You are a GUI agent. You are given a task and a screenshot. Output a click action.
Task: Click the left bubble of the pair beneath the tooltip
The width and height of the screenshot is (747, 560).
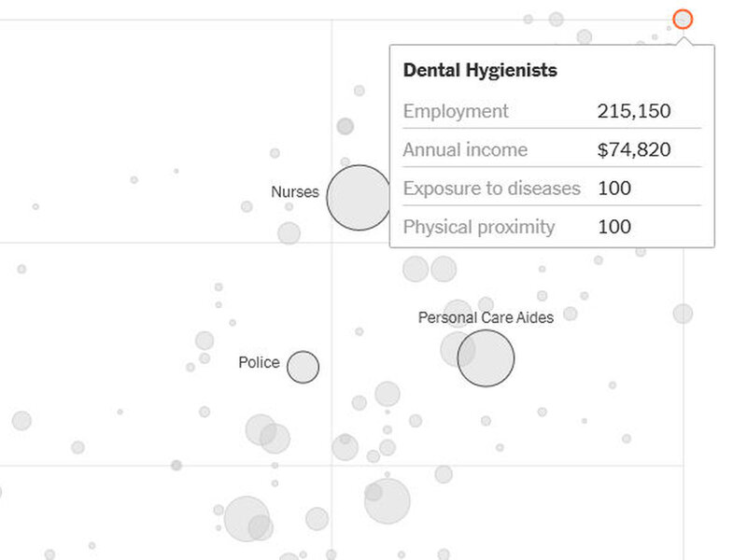416,269
